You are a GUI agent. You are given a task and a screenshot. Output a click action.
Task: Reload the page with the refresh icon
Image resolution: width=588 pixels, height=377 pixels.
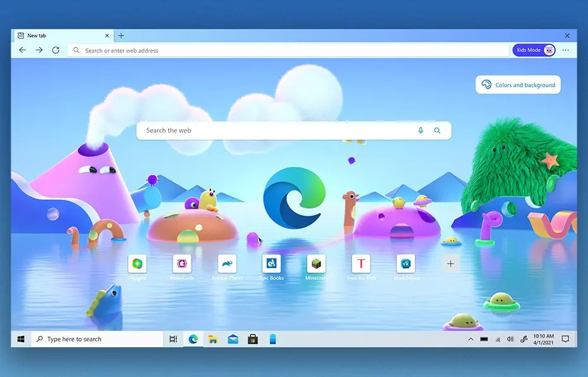click(x=56, y=50)
